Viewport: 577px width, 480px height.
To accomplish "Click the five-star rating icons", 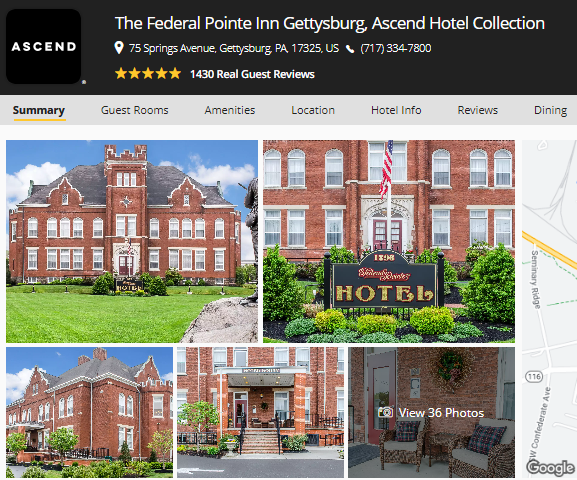I will pyautogui.click(x=148, y=74).
